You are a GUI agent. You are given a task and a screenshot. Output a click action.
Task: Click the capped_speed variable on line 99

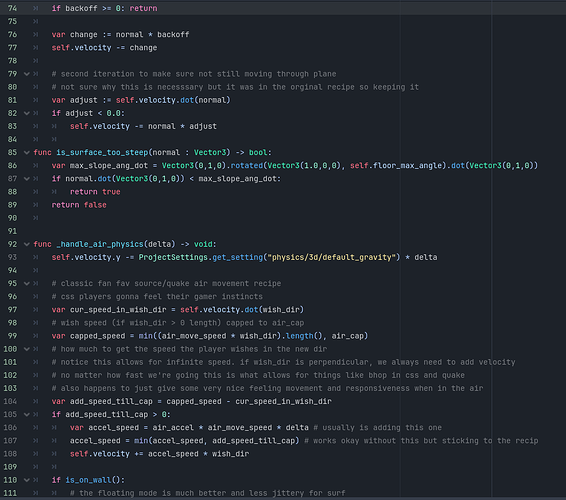click(x=97, y=336)
